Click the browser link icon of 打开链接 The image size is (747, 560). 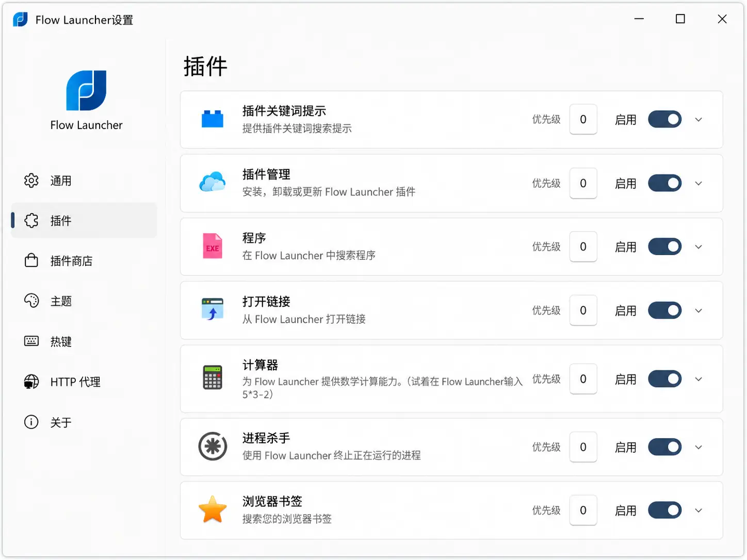pos(213,309)
